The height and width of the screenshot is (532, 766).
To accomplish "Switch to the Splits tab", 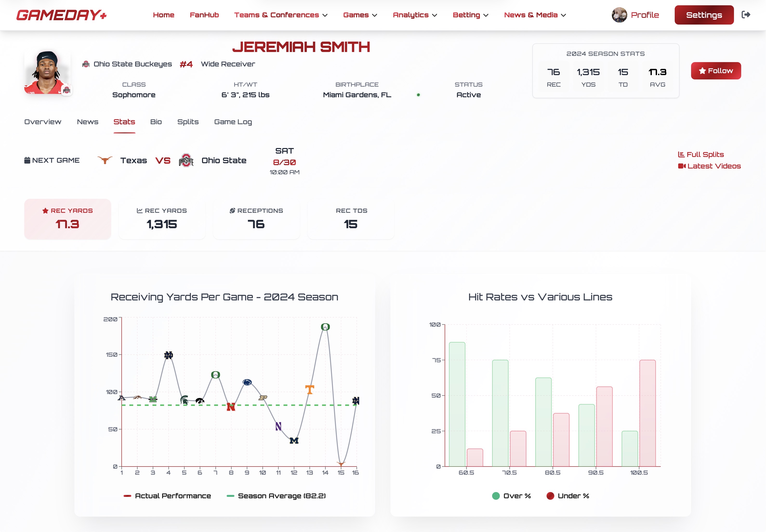I will tap(188, 122).
